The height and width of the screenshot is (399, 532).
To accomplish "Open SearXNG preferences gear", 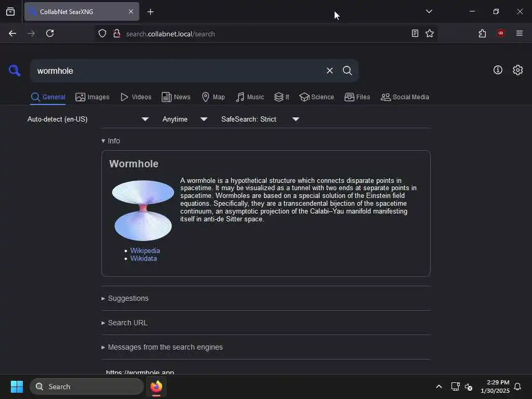I will (517, 70).
